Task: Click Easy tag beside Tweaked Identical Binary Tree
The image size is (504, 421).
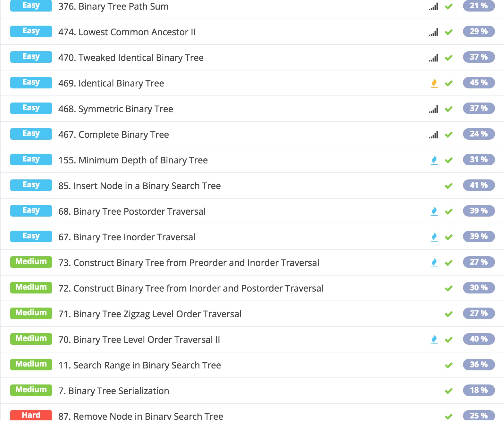Action: (31, 57)
